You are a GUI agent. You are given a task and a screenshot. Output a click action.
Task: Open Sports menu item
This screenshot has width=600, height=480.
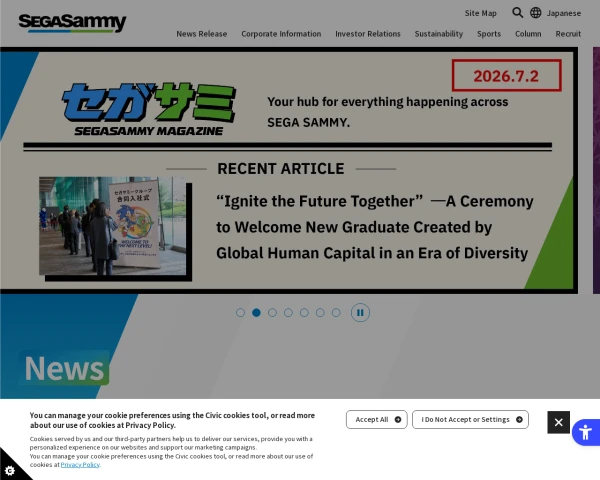pyautogui.click(x=489, y=34)
